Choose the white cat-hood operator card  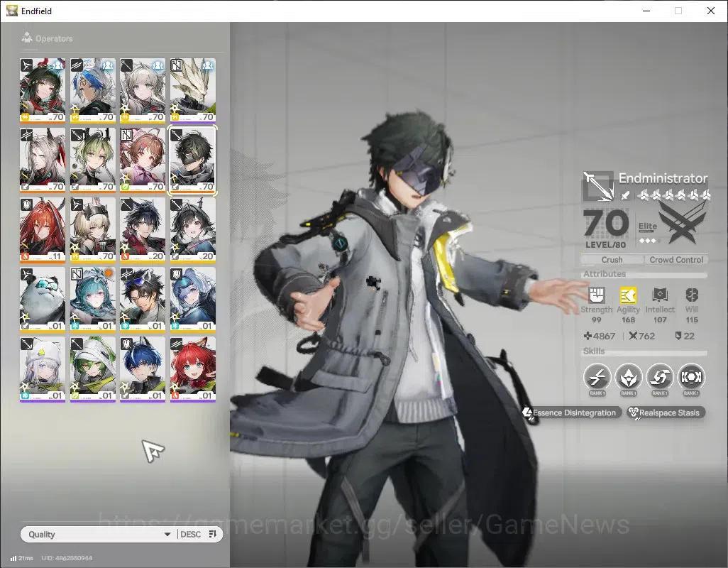pyautogui.click(x=43, y=369)
